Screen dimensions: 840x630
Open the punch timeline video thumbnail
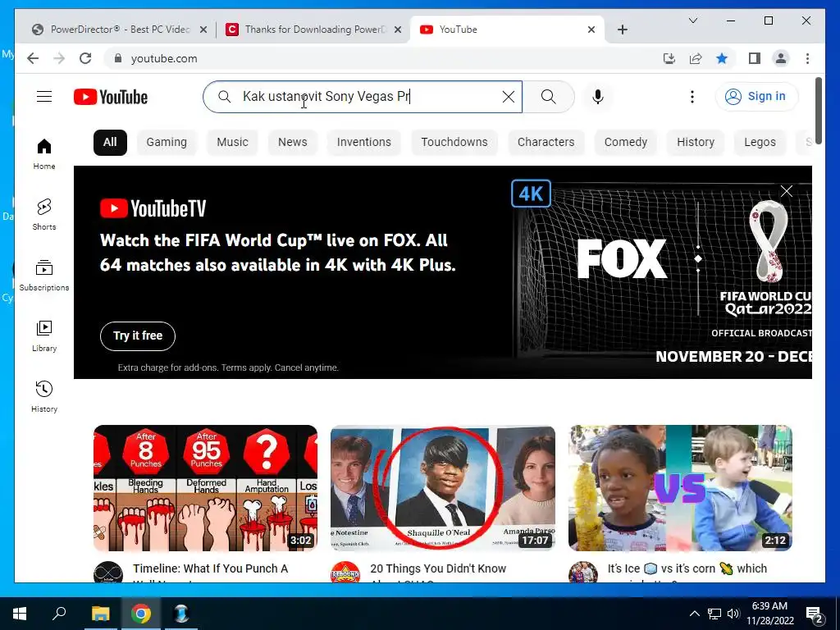[205, 487]
